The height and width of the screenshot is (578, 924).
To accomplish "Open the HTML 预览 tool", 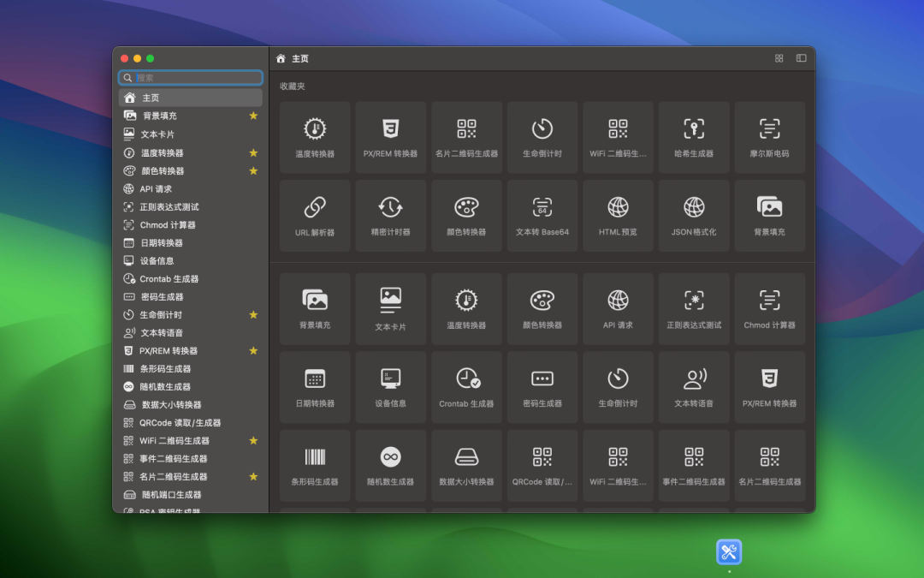I will (x=618, y=215).
